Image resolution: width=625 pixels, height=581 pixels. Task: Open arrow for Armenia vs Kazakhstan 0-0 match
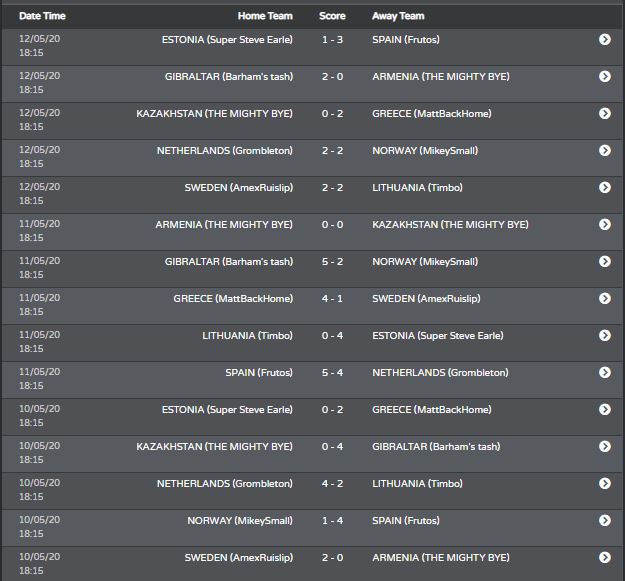click(x=605, y=224)
